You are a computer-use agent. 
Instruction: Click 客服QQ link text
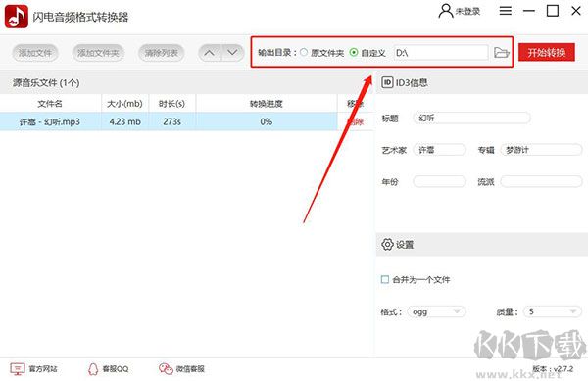pos(116,369)
